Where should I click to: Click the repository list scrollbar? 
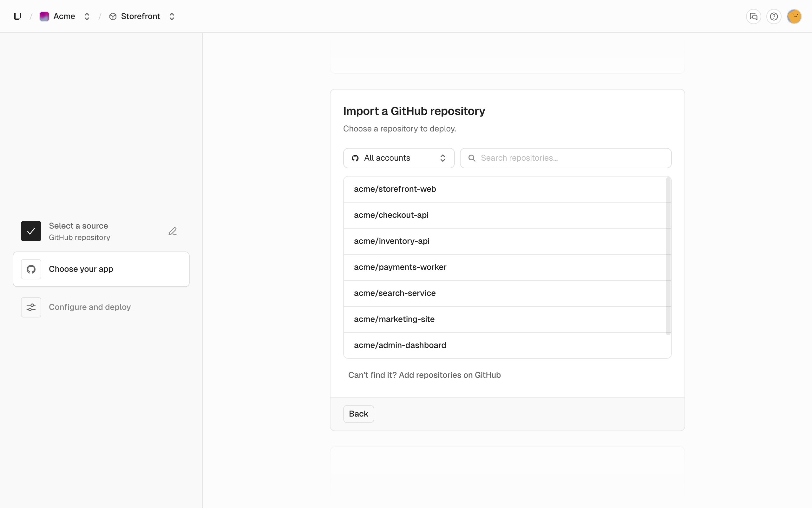pos(668,256)
